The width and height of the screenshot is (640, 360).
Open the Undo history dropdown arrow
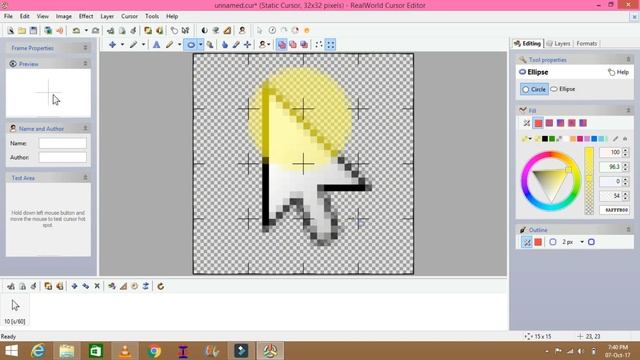pos(86,31)
